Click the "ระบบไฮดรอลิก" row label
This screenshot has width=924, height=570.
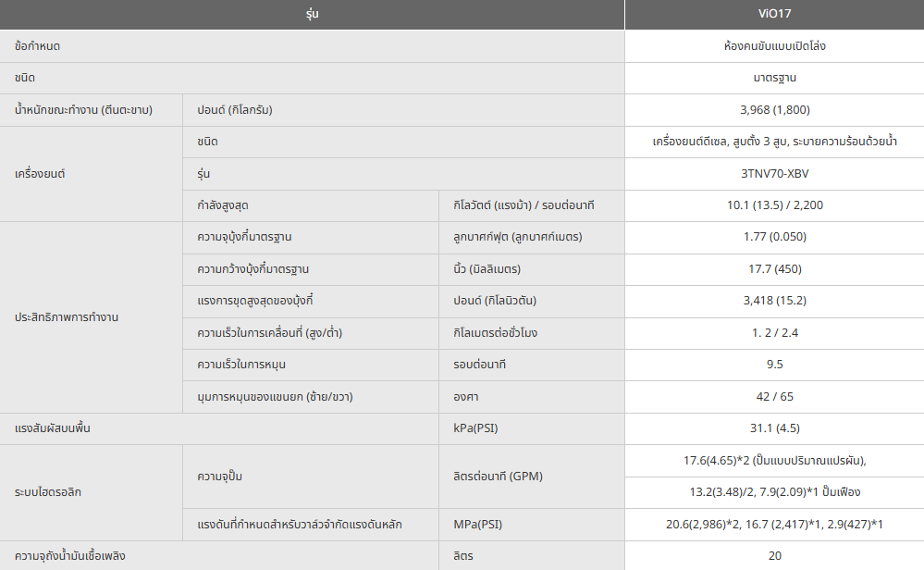pos(48,492)
